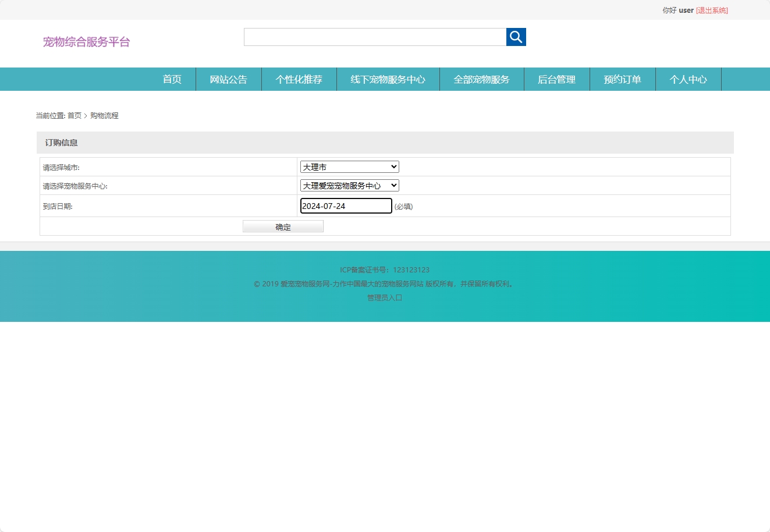The image size is (770, 532).
Task: Focus the top search input box
Action: (x=375, y=37)
